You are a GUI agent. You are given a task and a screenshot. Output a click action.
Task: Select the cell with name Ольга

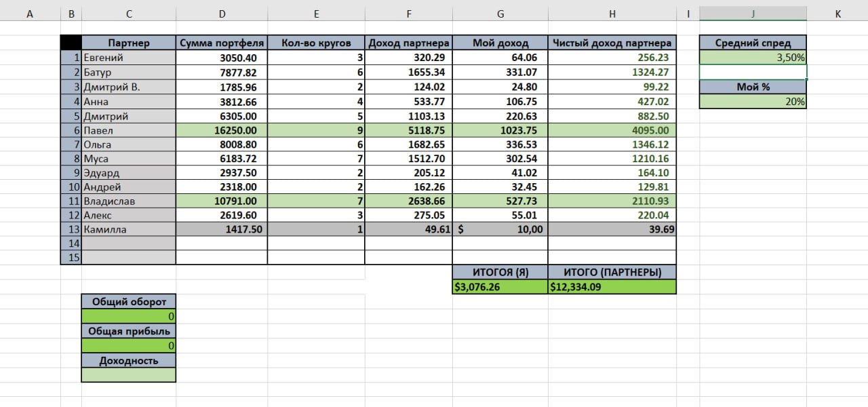[129, 144]
